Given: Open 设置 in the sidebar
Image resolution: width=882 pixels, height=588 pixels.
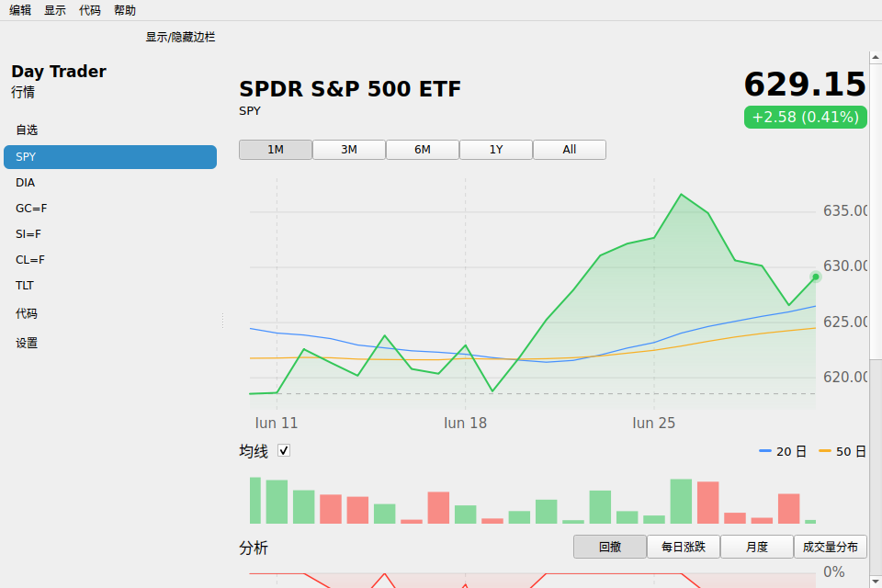Looking at the screenshot, I should (x=110, y=344).
